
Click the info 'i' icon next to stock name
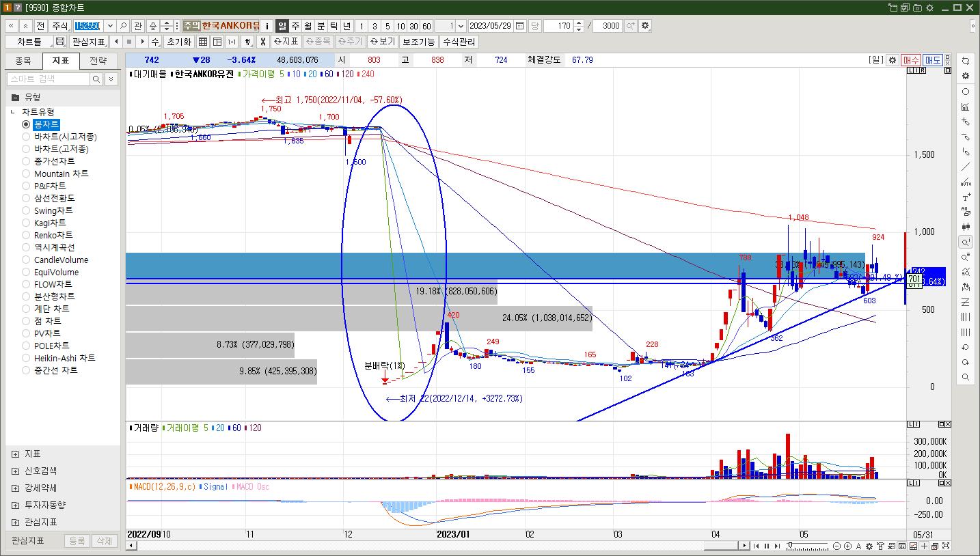point(267,26)
